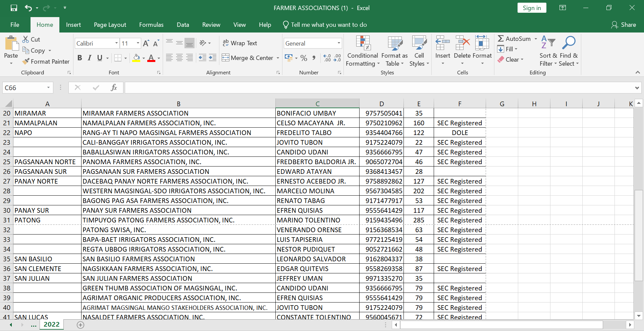The height and width of the screenshot is (331, 644).
Task: Click Tell me what you want to do
Action: [x=325, y=25]
